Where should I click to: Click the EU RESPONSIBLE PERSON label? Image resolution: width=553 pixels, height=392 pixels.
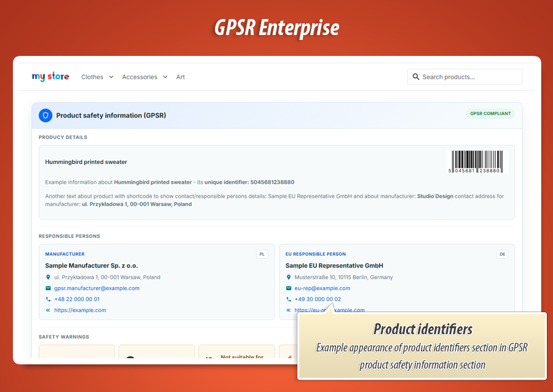coord(316,254)
